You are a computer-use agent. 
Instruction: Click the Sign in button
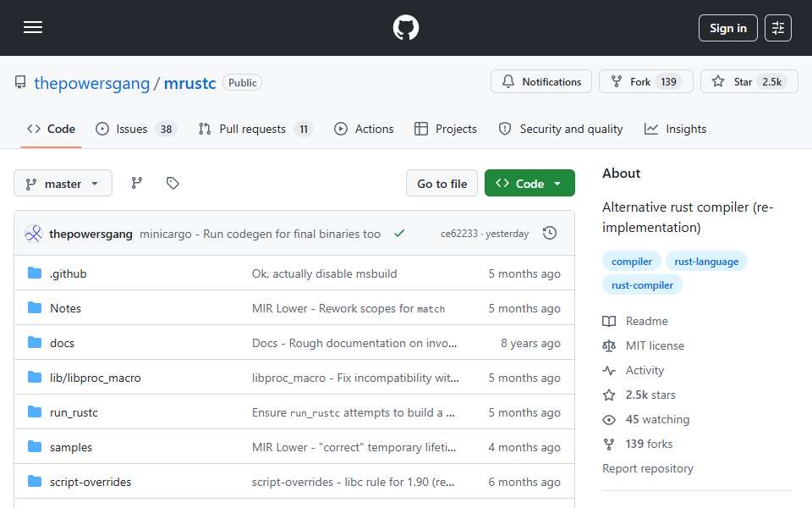(727, 28)
